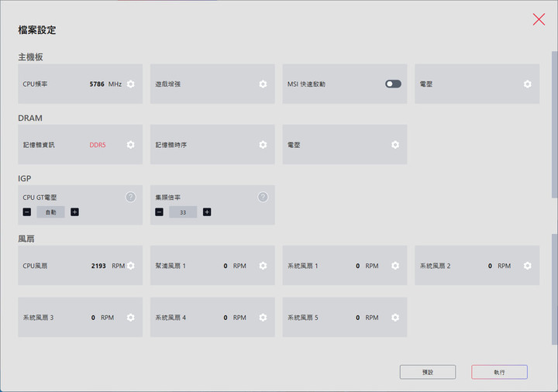Image resolution: width=558 pixels, height=392 pixels.
Task: Toggle the MSI 快速啟動 switch
Action: [393, 84]
